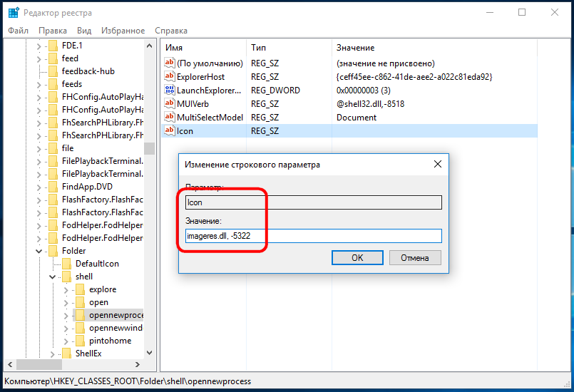Click the opennewwindow folder icon
This screenshot has width=574, height=392.
[80, 328]
